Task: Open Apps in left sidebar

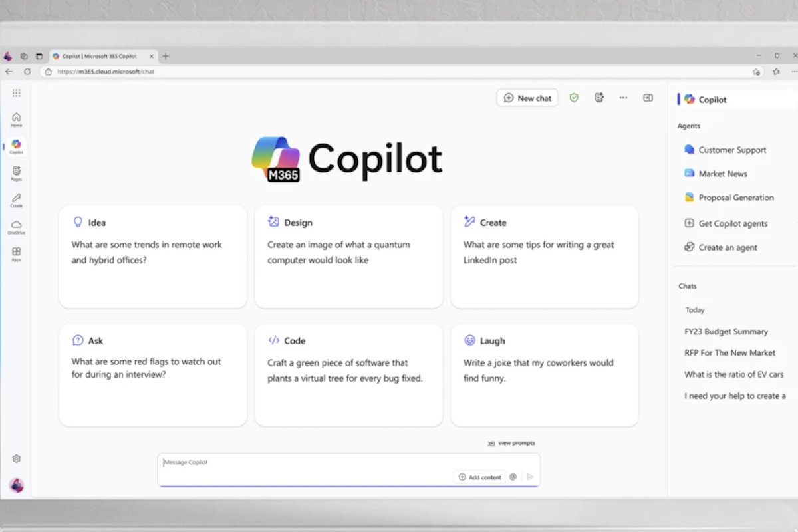Action: pyautogui.click(x=17, y=254)
